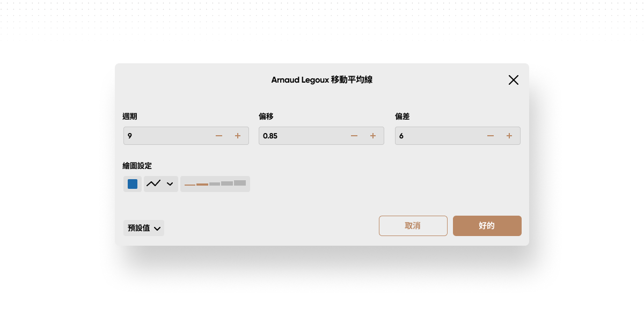
Task: Increase the 偏差 value with plus
Action: [x=509, y=136]
